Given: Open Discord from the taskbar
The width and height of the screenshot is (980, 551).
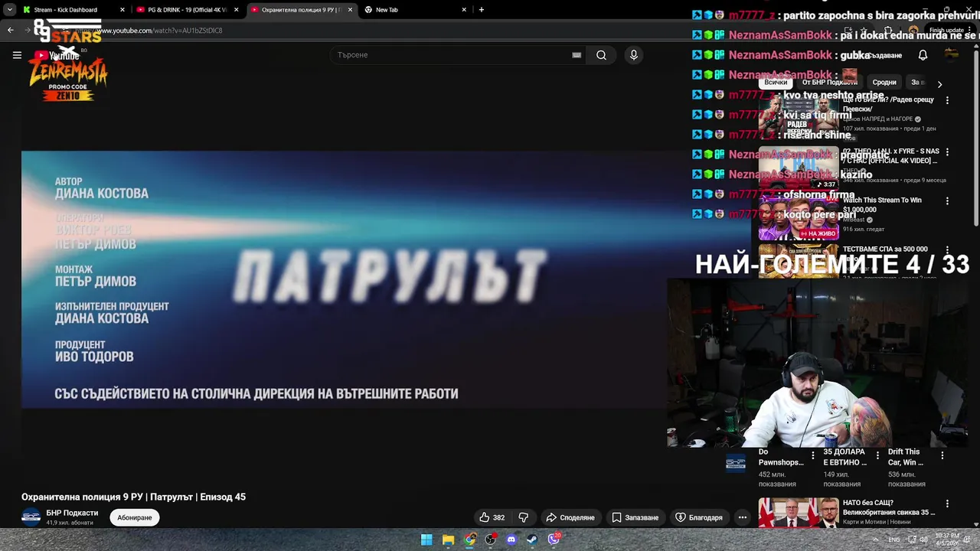Looking at the screenshot, I should [x=511, y=540].
